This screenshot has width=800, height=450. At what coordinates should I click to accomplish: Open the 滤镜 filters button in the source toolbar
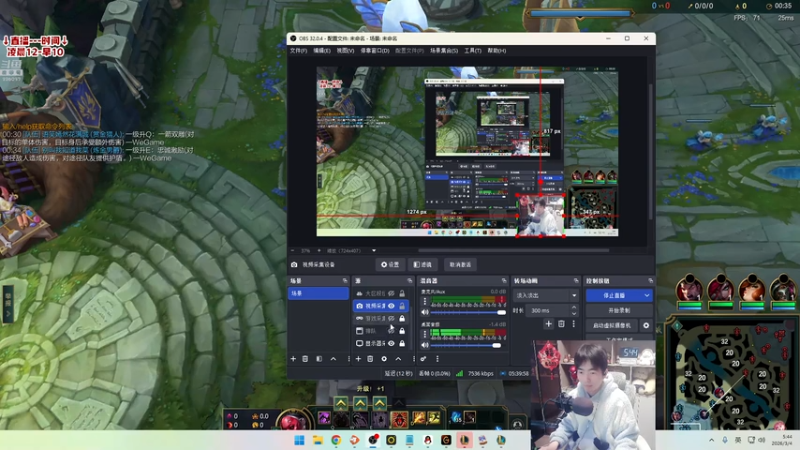(x=423, y=265)
